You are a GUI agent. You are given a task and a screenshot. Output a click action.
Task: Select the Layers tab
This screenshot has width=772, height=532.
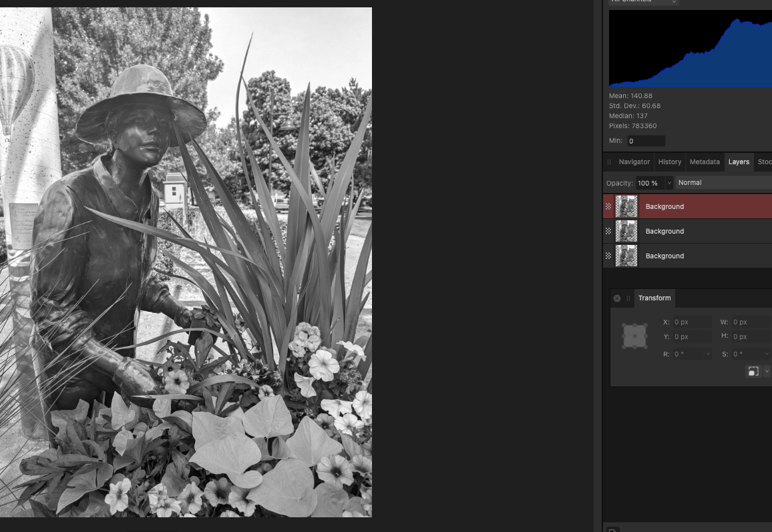click(739, 162)
